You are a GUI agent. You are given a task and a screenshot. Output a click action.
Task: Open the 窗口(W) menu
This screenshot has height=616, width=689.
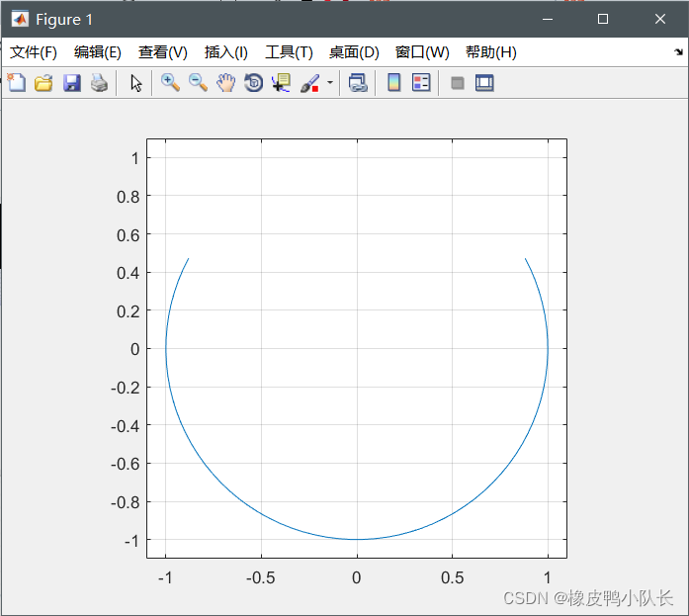(422, 52)
